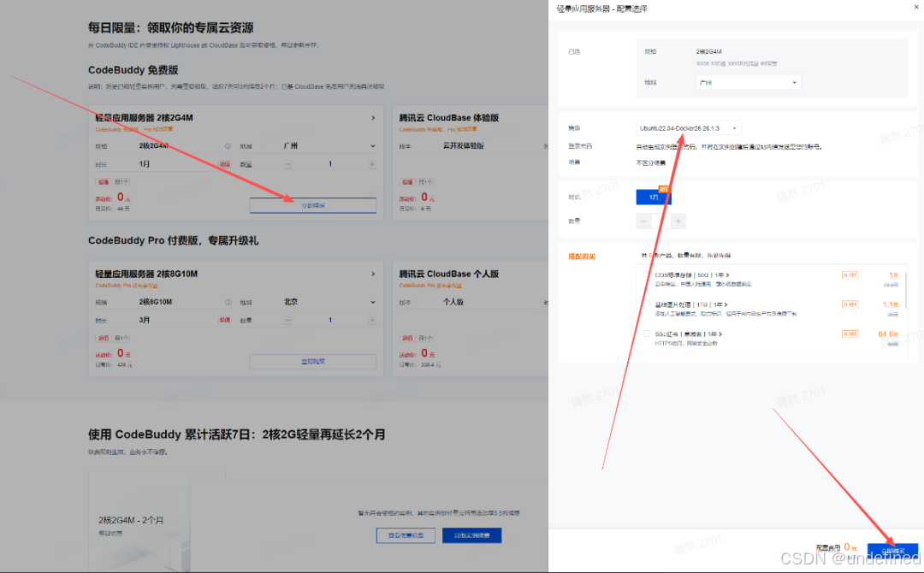Click the info icon beside 2核2G4M spec
The image size is (924, 573).
click(x=228, y=146)
